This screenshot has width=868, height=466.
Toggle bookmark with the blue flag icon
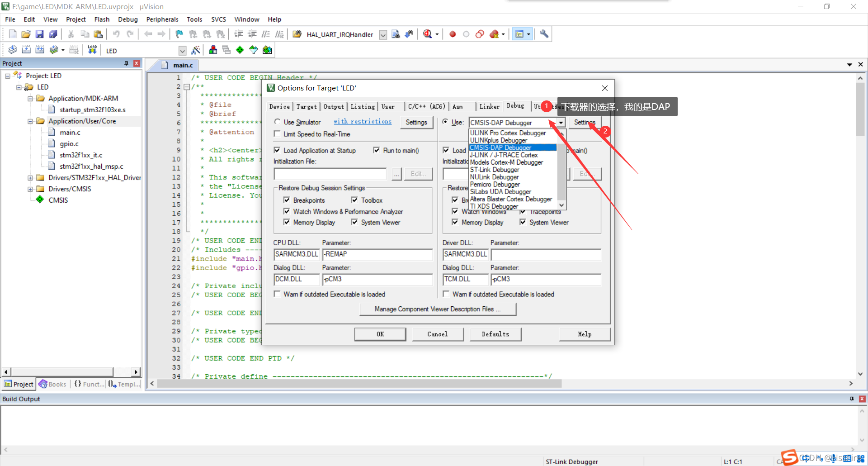[179, 34]
